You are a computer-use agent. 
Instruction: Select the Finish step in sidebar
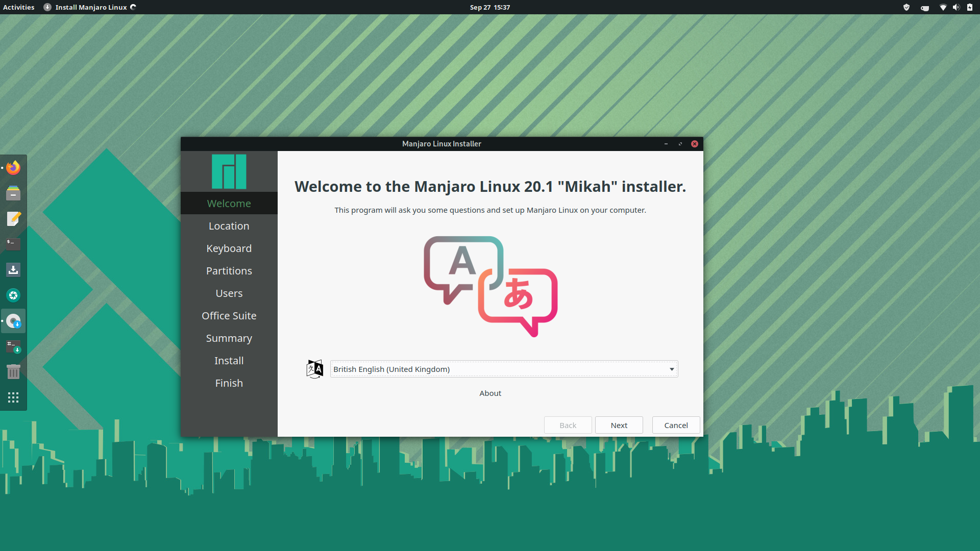tap(229, 383)
